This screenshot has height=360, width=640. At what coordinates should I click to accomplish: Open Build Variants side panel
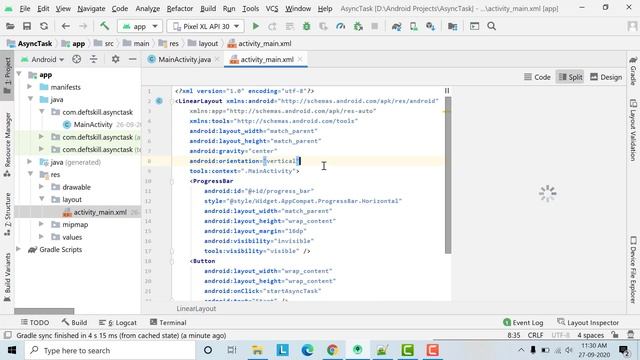tap(7, 277)
